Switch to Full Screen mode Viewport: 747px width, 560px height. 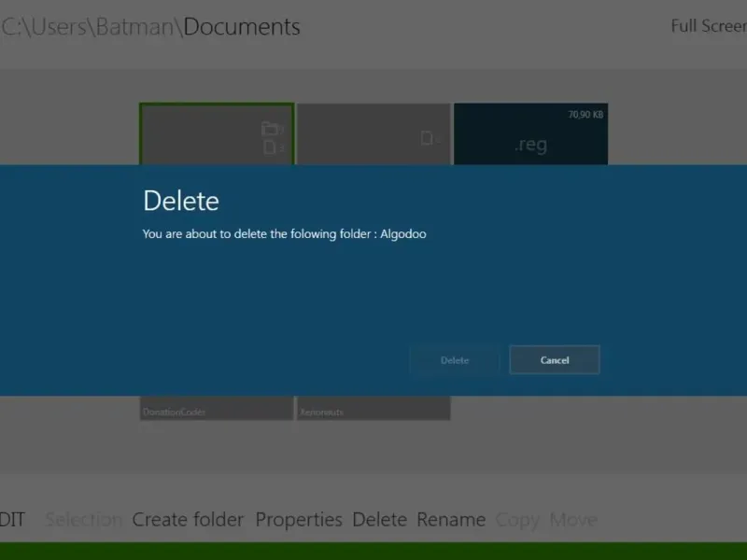tap(709, 26)
